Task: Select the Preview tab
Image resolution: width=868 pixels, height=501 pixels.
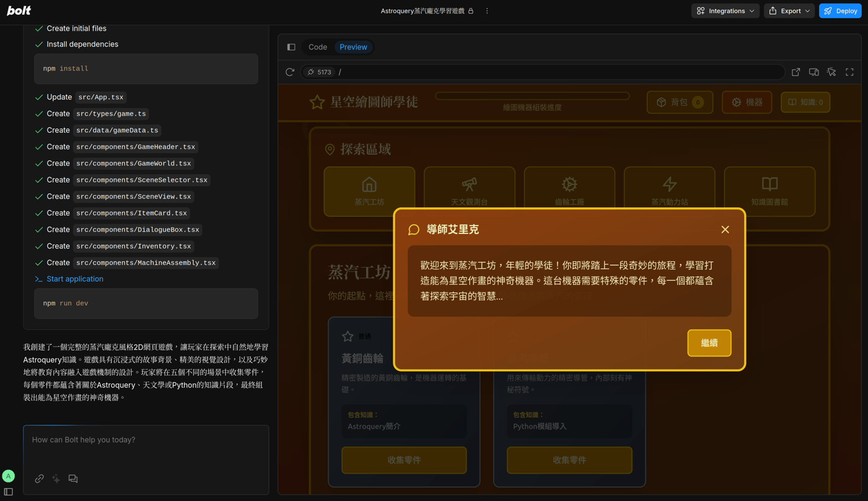Action: tap(353, 47)
